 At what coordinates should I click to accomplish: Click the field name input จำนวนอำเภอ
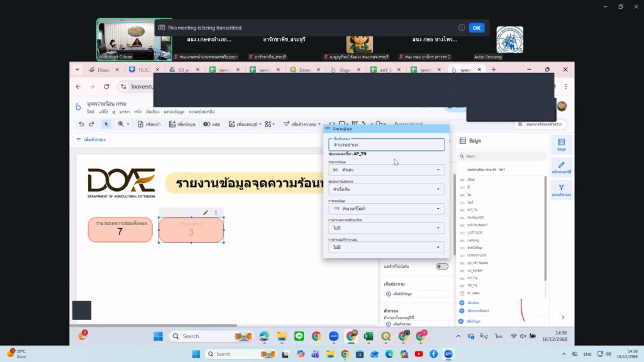click(x=386, y=145)
